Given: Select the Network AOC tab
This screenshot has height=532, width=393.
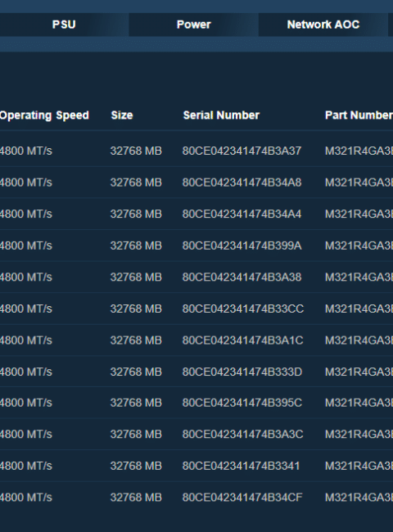Looking at the screenshot, I should tap(323, 25).
